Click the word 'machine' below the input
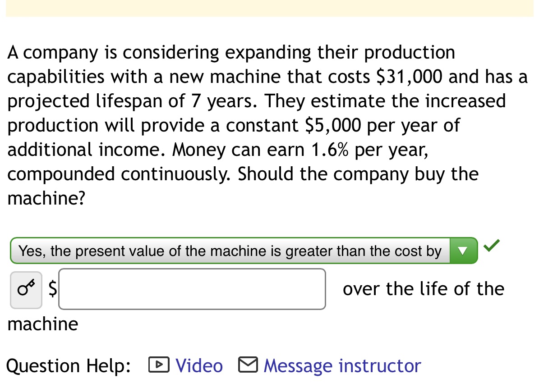Image resolution: width=539 pixels, height=392 pixels. 42,324
